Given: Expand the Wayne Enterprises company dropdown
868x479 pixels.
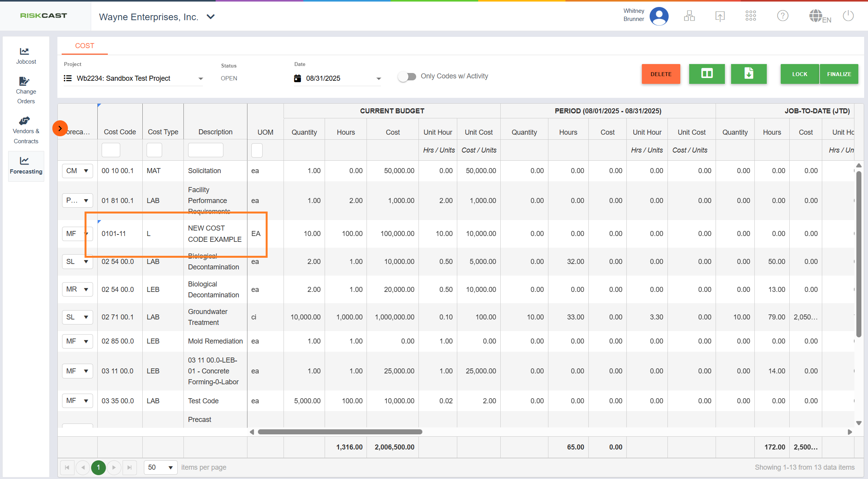Looking at the screenshot, I should pos(211,17).
